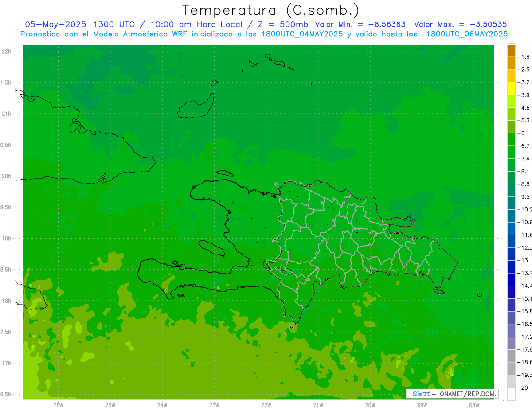Click the '70W' longitude label

point(370,405)
